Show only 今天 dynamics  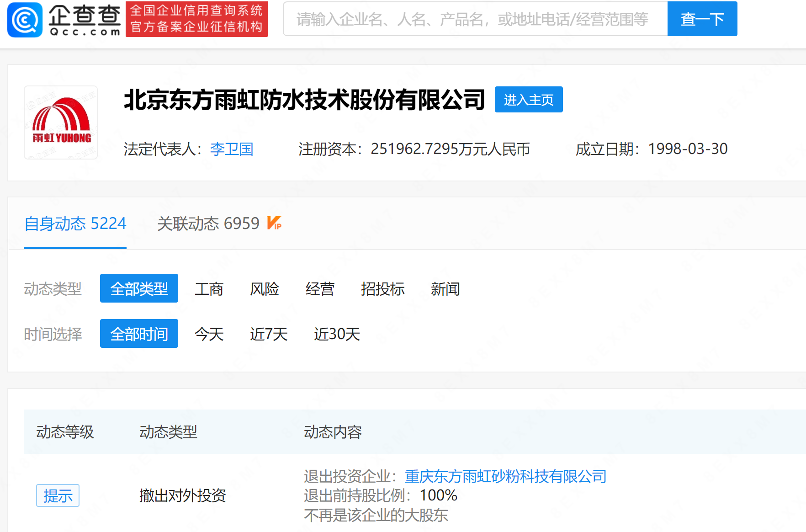pos(209,334)
